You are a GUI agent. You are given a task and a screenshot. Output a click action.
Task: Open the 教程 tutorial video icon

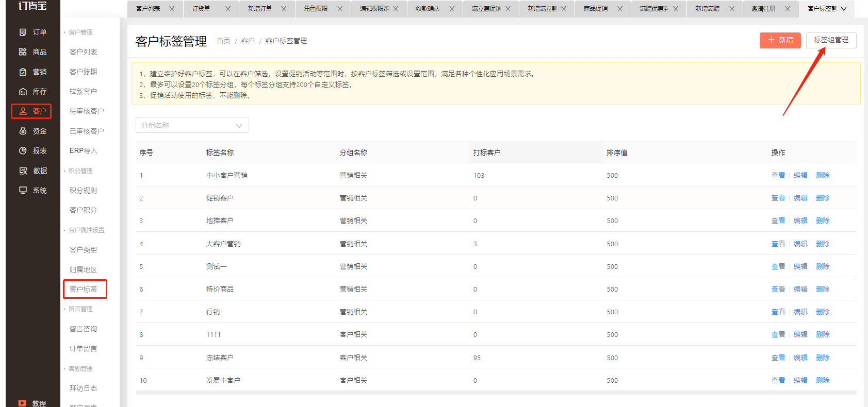[22, 403]
